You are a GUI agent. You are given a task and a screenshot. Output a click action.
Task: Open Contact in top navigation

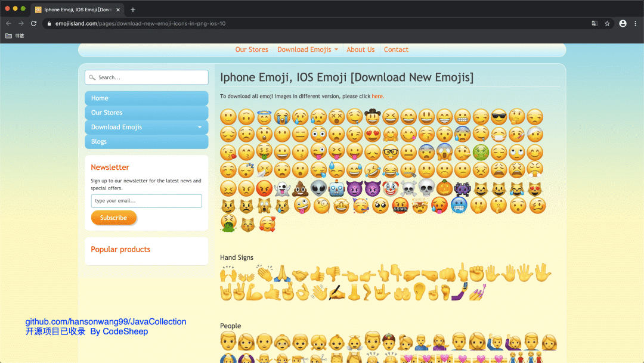coord(396,49)
